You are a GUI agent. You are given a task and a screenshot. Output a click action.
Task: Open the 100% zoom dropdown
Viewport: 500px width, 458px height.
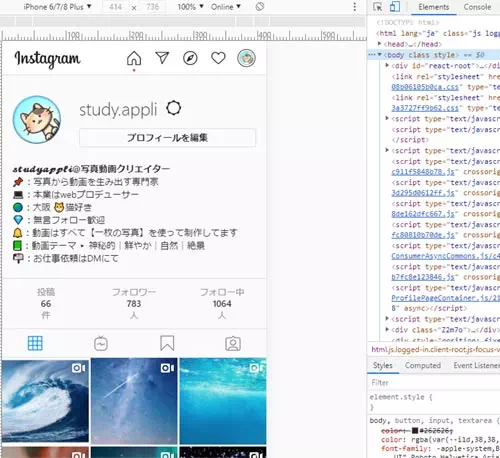pos(190,7)
